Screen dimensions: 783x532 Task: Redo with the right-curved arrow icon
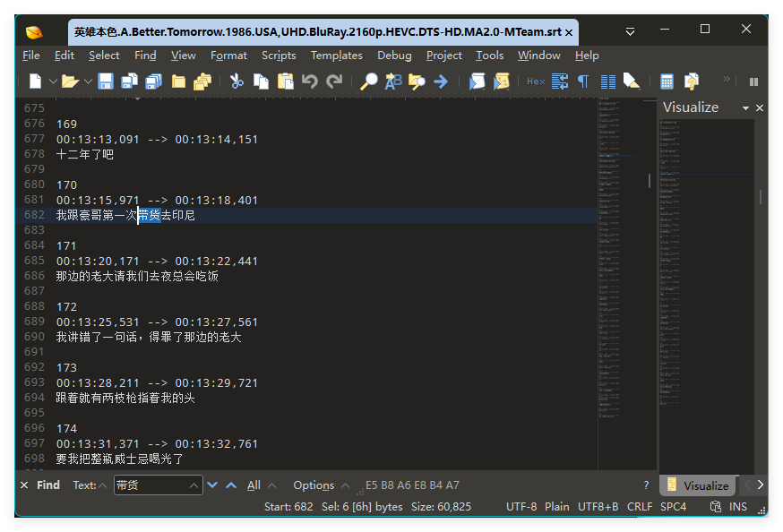click(334, 82)
